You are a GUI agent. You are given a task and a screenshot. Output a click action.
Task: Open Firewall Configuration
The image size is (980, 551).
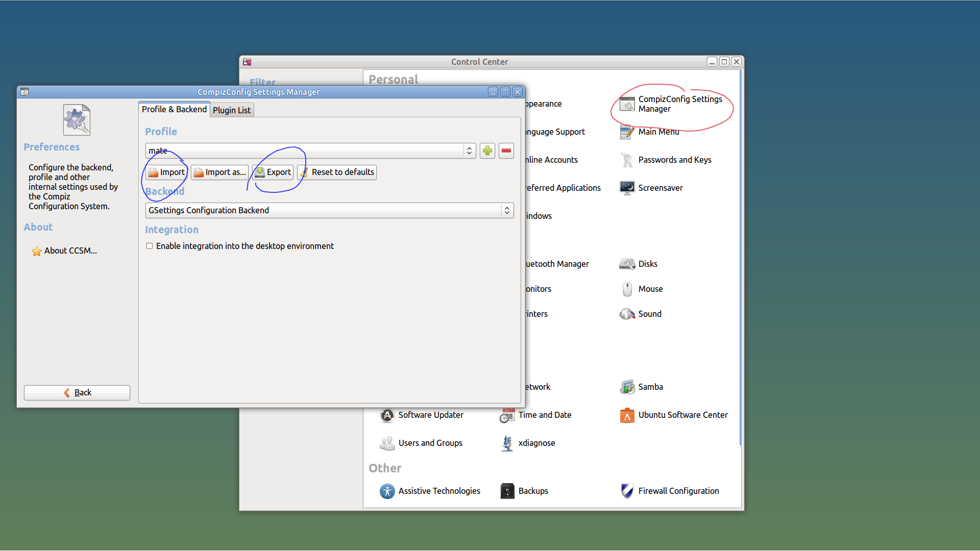(669, 491)
